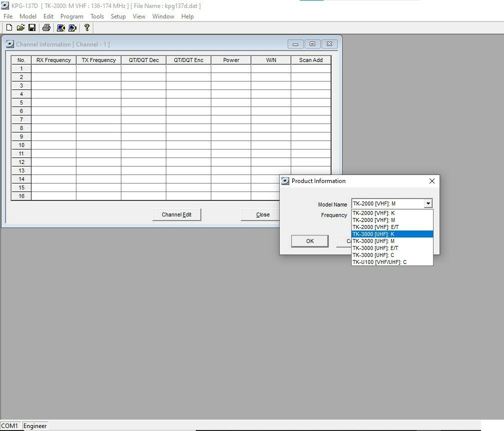Image resolution: width=504 pixels, height=431 pixels.
Task: Click the COM1 status bar entry
Action: coord(9,426)
